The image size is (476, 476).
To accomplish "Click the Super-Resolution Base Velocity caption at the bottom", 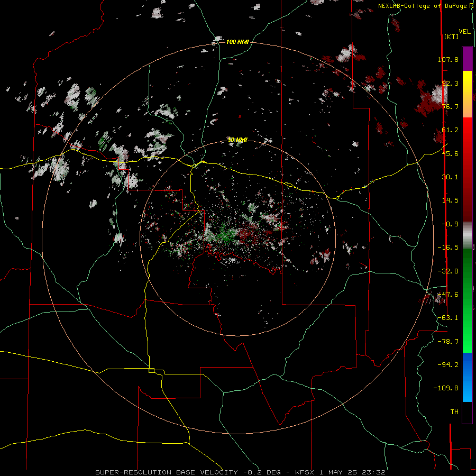I will [241, 472].
